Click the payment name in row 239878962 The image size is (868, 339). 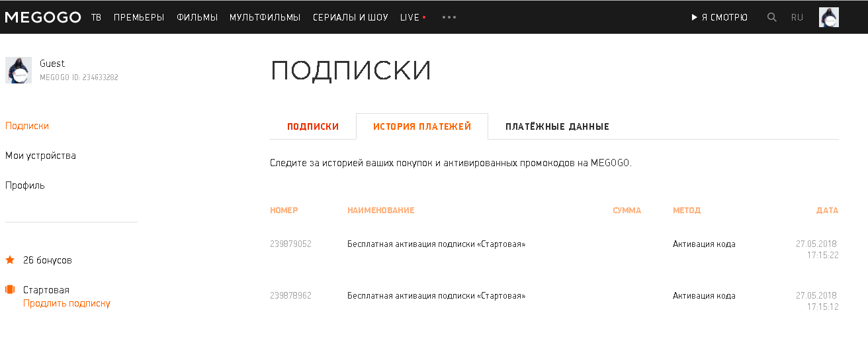(437, 296)
